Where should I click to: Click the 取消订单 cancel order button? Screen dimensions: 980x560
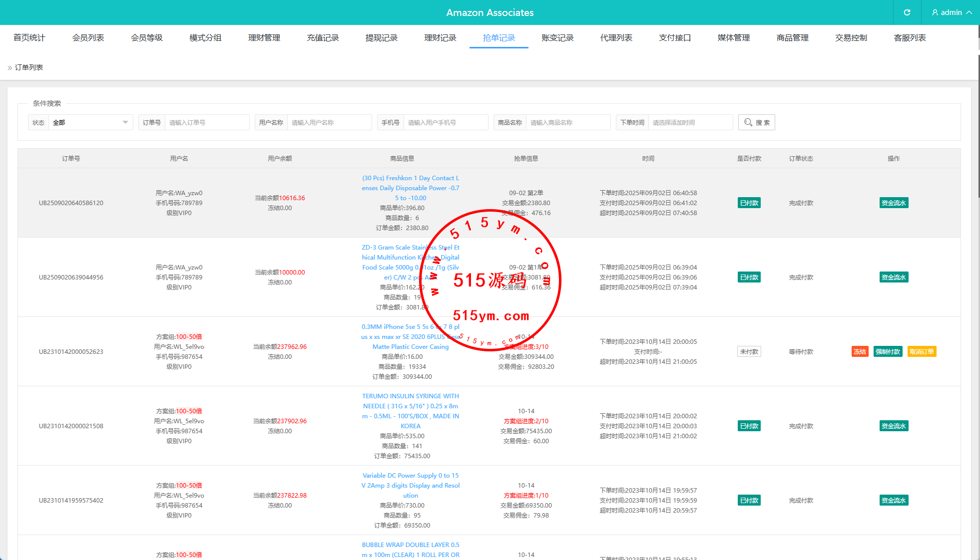[x=922, y=351]
